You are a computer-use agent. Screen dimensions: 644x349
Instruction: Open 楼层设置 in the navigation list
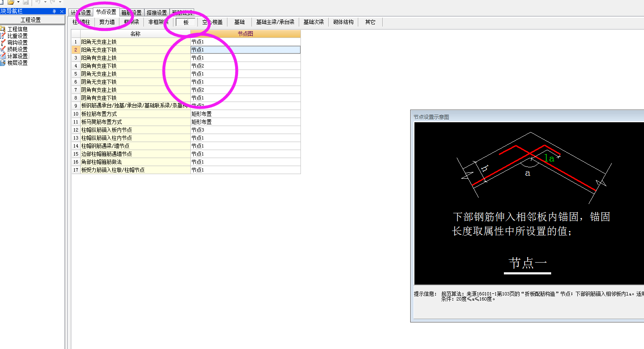17,63
